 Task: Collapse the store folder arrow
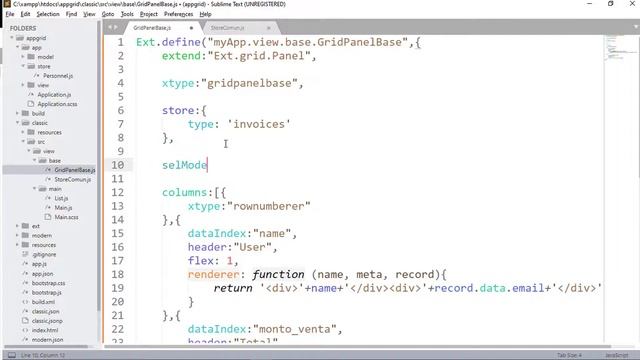pyautogui.click(x=23, y=66)
